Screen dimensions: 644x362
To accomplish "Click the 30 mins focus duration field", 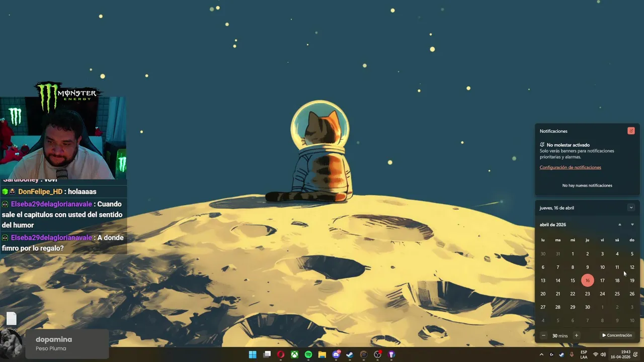I will tap(560, 336).
